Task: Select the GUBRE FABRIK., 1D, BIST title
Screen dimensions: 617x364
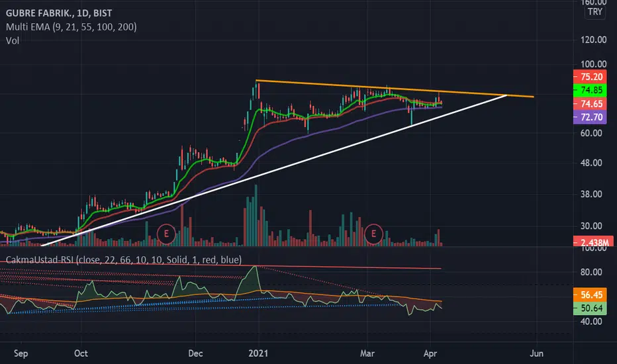Action: point(59,13)
